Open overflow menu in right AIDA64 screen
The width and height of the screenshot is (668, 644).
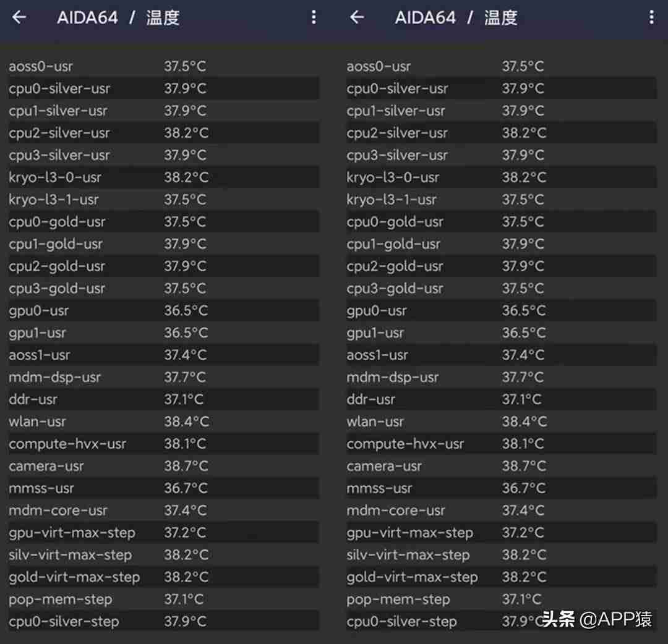[651, 17]
